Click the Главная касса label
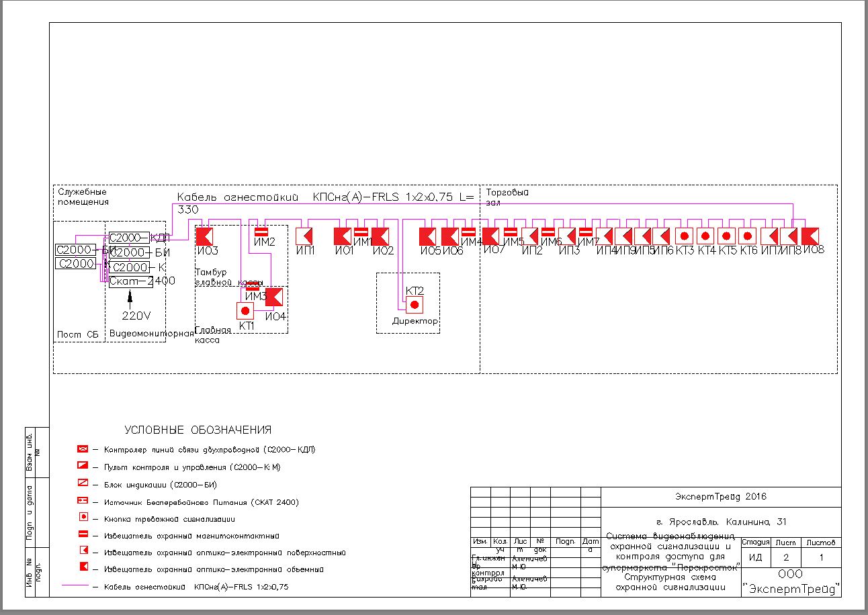Image resolution: width=868 pixels, height=615 pixels. tap(214, 335)
